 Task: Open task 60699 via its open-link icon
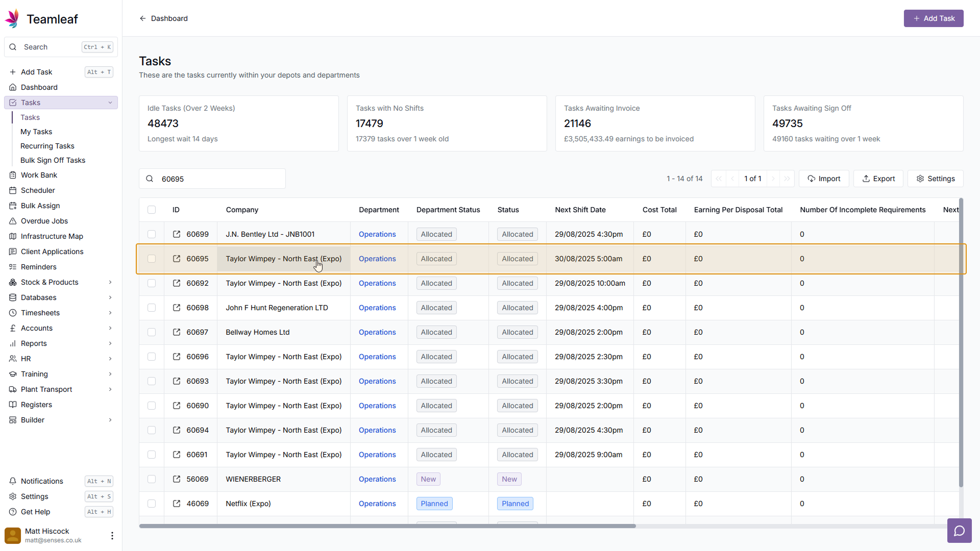(x=177, y=234)
